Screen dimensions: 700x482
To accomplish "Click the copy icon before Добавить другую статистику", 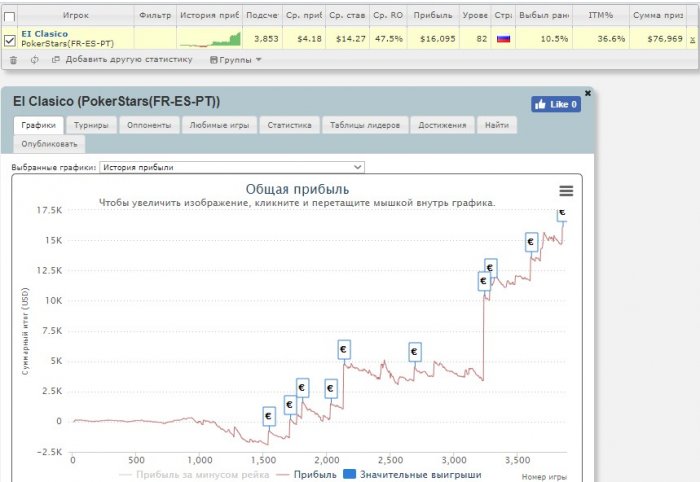I will tap(56, 59).
